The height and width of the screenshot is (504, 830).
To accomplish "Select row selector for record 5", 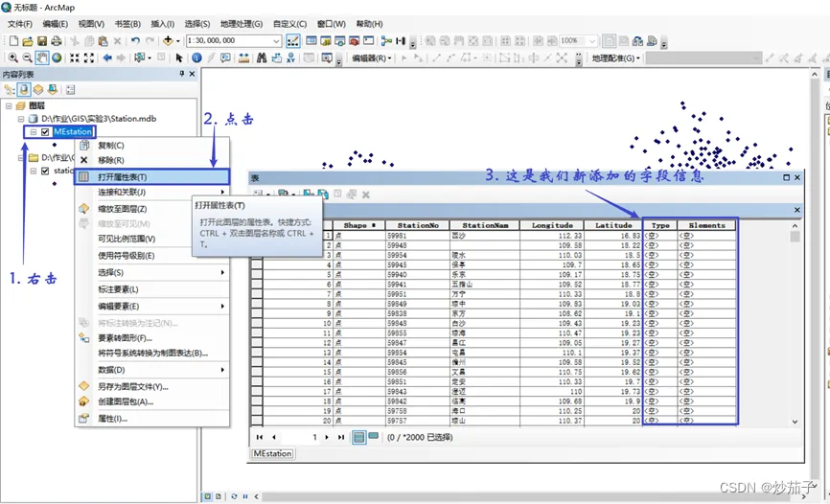I will tap(257, 275).
